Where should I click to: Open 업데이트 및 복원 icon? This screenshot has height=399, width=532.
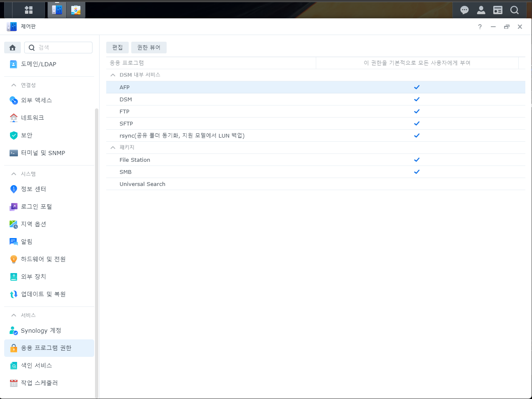[x=14, y=294]
